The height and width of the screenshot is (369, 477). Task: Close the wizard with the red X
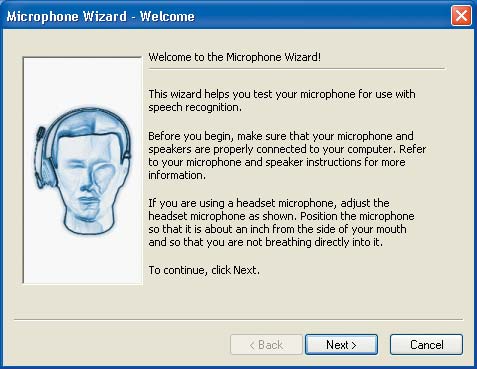461,15
